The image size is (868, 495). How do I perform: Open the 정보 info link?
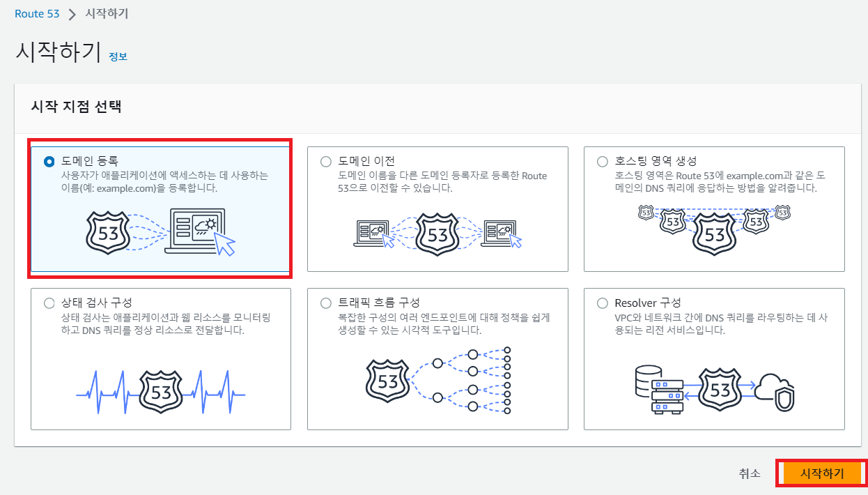(x=118, y=56)
